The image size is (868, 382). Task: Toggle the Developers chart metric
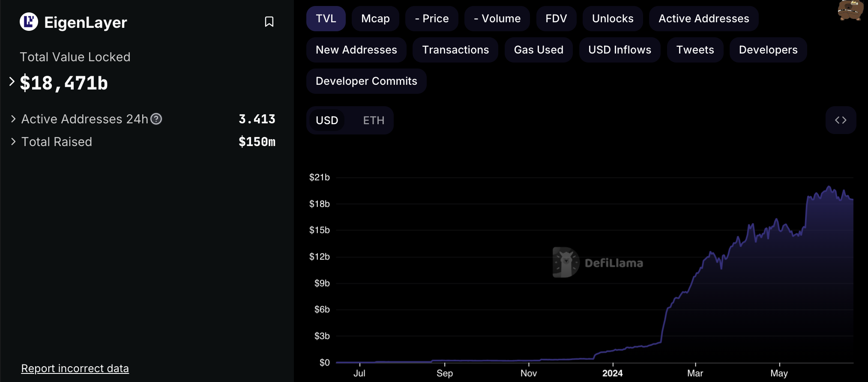pyautogui.click(x=768, y=50)
